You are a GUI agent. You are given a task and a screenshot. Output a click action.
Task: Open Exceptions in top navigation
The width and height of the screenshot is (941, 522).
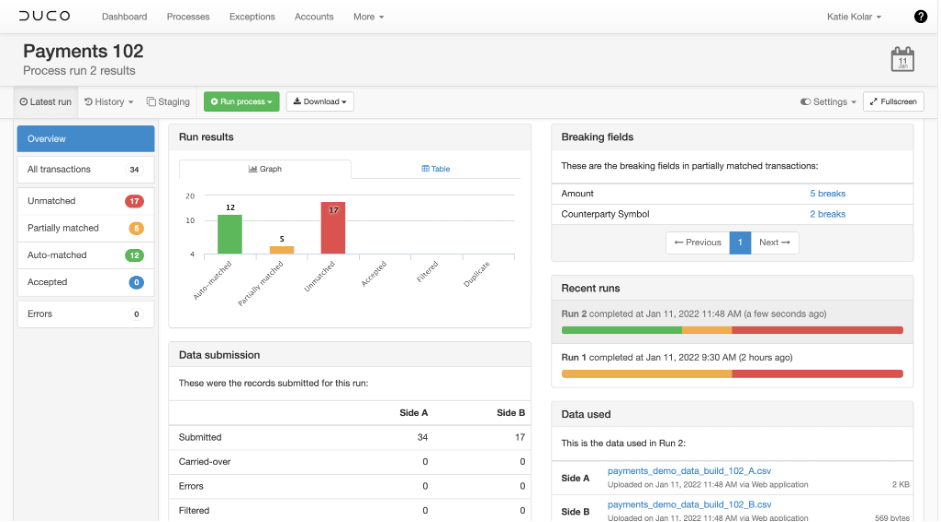point(252,17)
